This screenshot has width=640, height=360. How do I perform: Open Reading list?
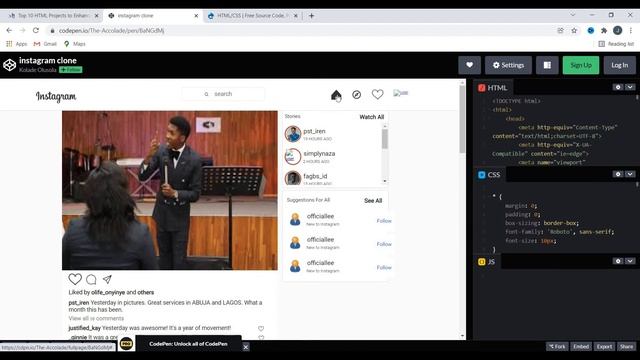(x=616, y=44)
